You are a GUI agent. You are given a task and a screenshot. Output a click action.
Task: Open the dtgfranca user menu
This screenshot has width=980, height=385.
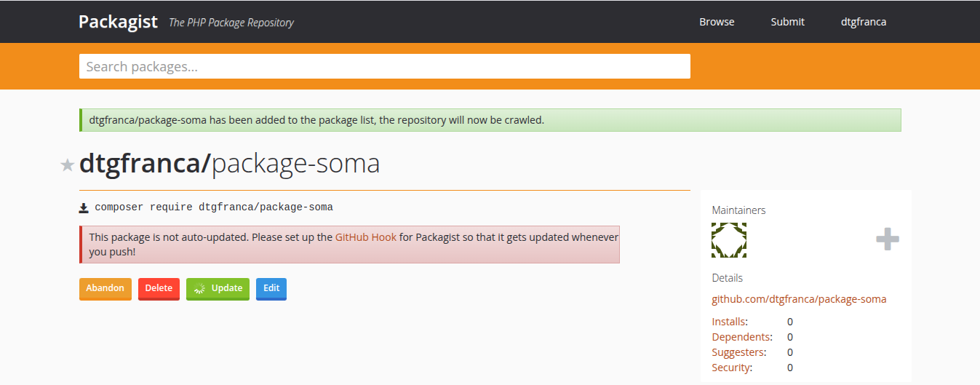863,22
